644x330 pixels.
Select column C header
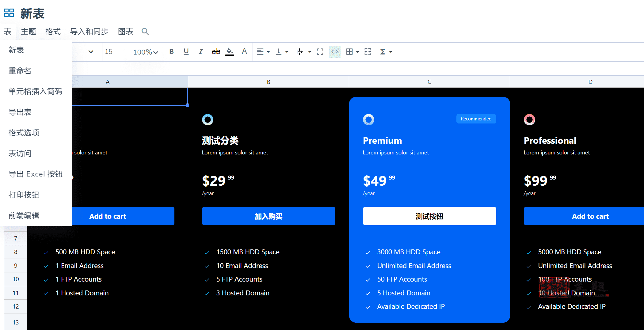(429, 82)
